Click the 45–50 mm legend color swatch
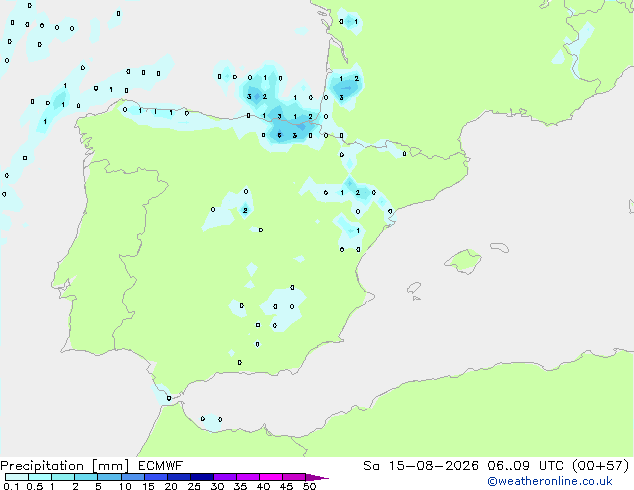Image resolution: width=634 pixels, height=490 pixels. coord(294,477)
